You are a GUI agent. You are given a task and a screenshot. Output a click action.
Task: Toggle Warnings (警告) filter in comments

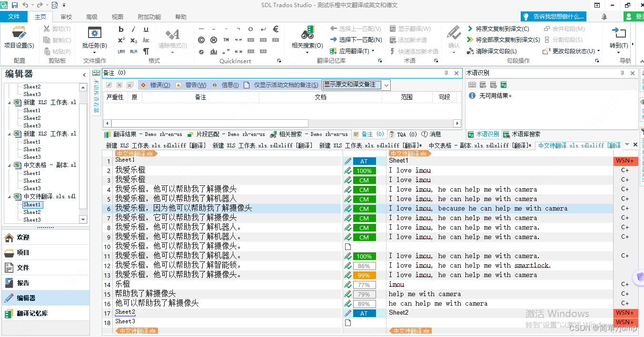[191, 85]
